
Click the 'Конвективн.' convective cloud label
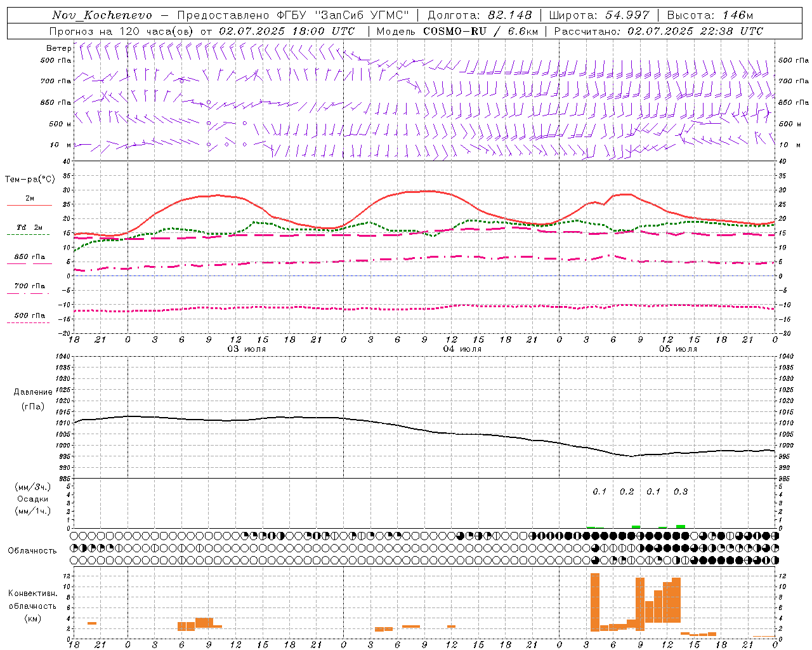click(x=33, y=594)
